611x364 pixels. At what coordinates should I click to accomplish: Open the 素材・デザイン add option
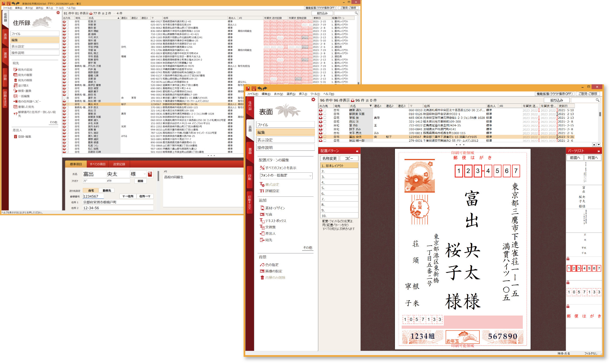pos(275,208)
